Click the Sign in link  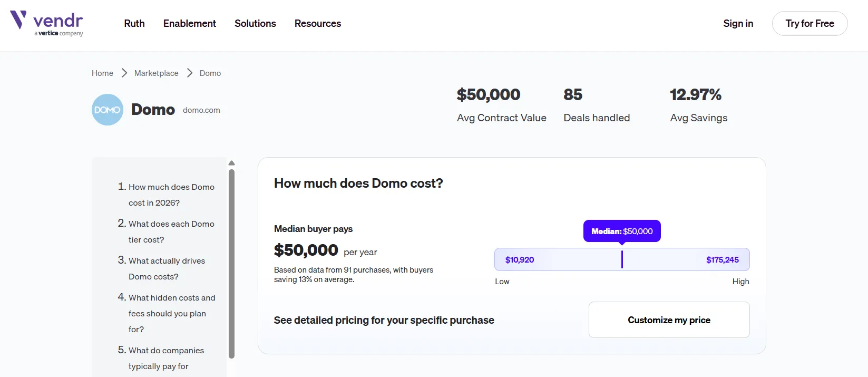(738, 24)
